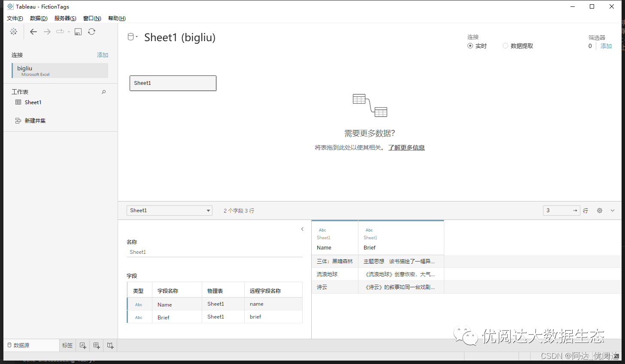The width and height of the screenshot is (625, 364).
Task: Click the new worksheet icon
Action: pos(83,346)
